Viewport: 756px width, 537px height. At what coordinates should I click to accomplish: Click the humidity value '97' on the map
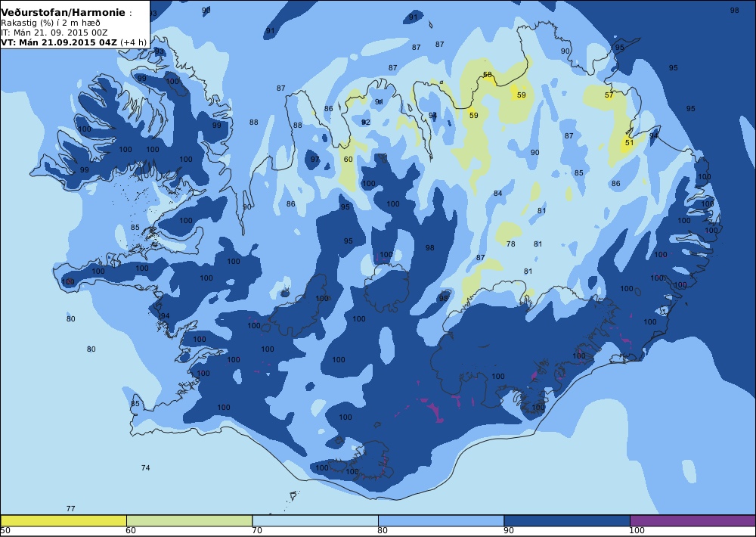coord(314,160)
